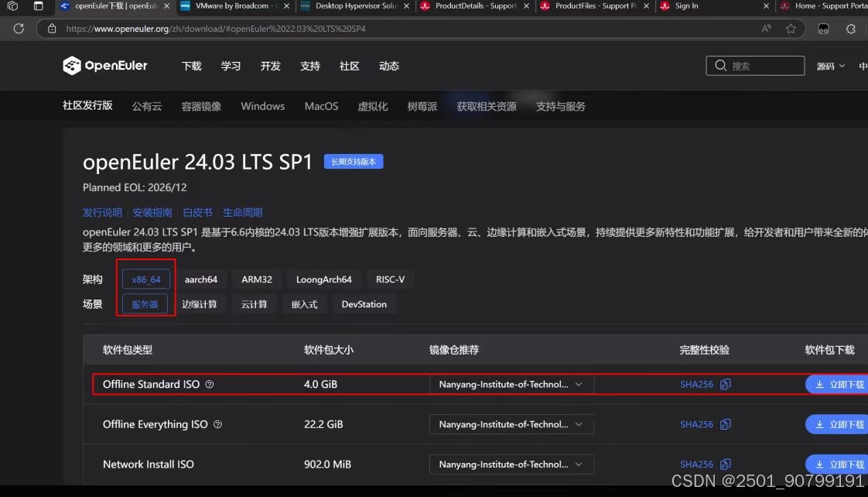Switch to the Sign In browser tab
The image size is (868, 497).
click(x=714, y=5)
